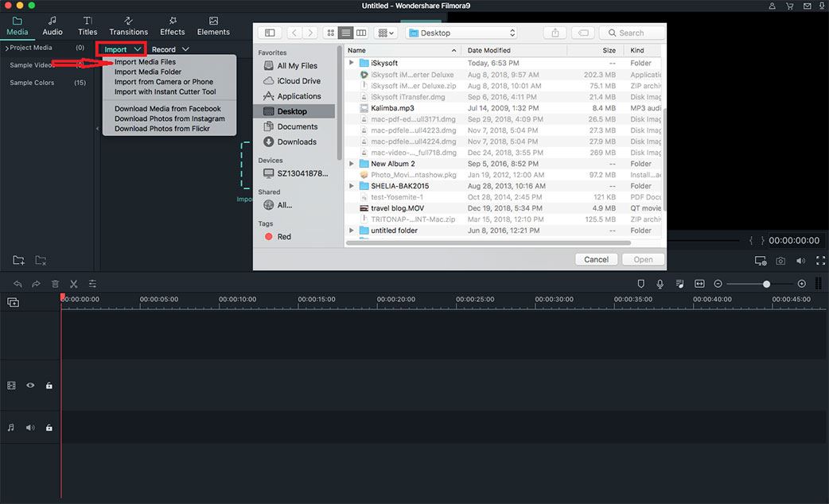Click the preview volume speaker icon
The image size is (829, 504).
(800, 261)
